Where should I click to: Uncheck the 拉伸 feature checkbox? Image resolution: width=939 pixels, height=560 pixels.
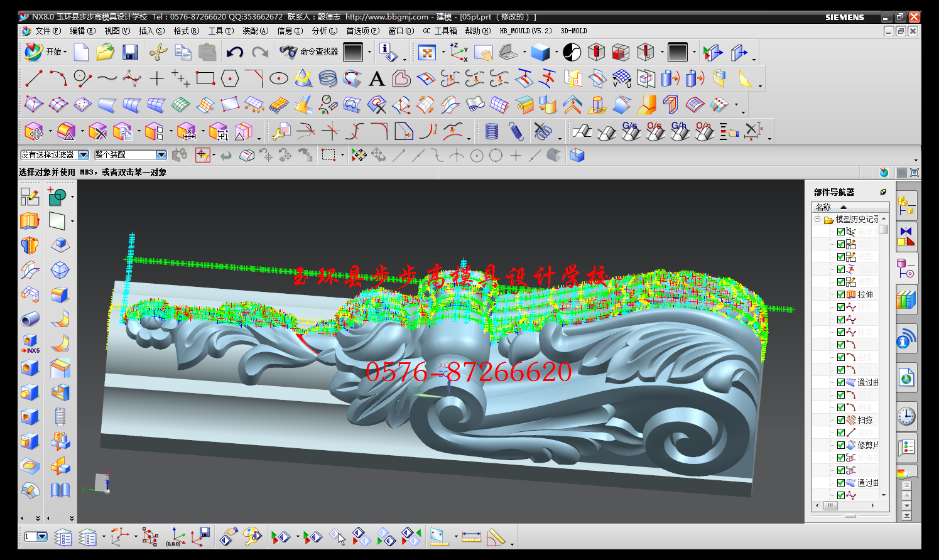click(841, 294)
